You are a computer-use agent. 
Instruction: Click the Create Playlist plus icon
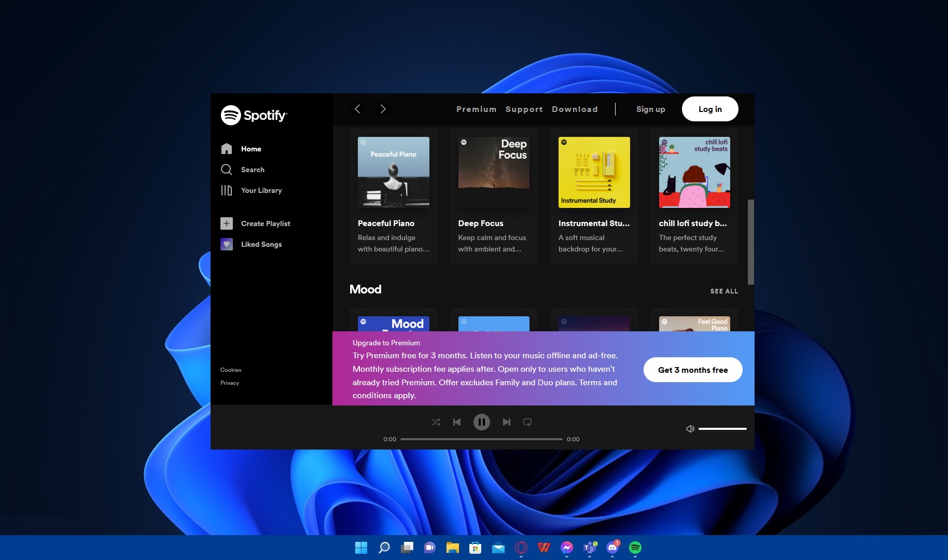click(227, 223)
